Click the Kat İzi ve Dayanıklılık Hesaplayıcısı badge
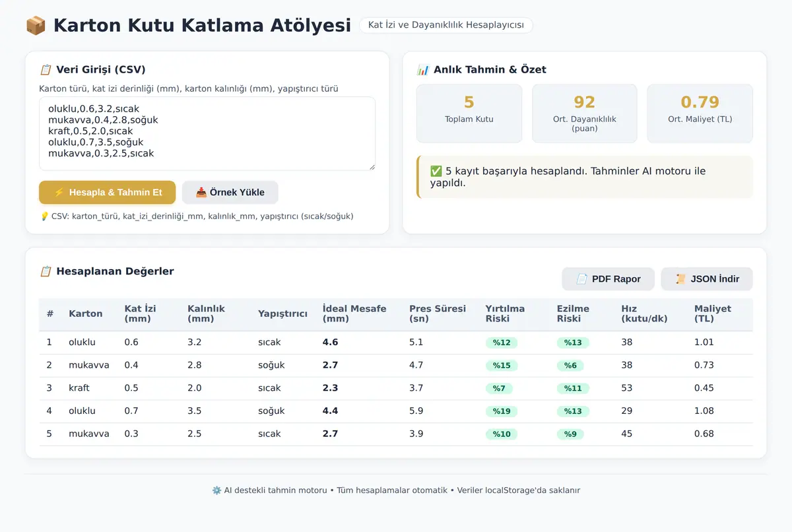The width and height of the screenshot is (792, 532). coord(446,25)
